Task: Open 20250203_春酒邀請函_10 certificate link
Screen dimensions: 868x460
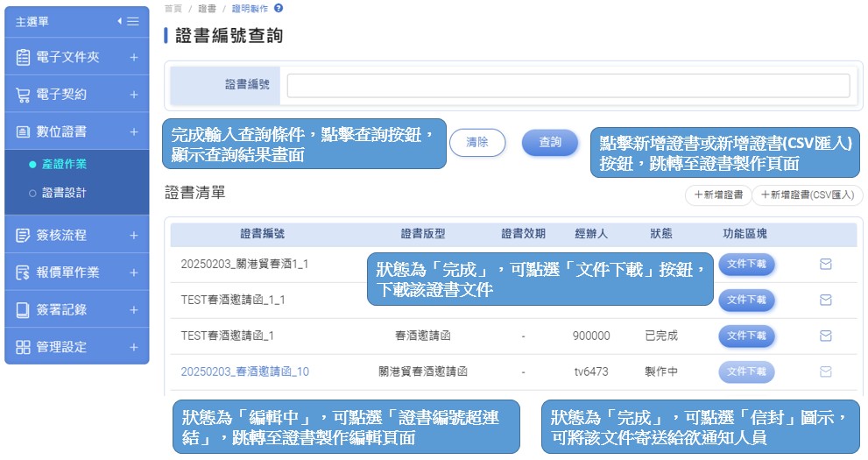Action: tap(244, 372)
